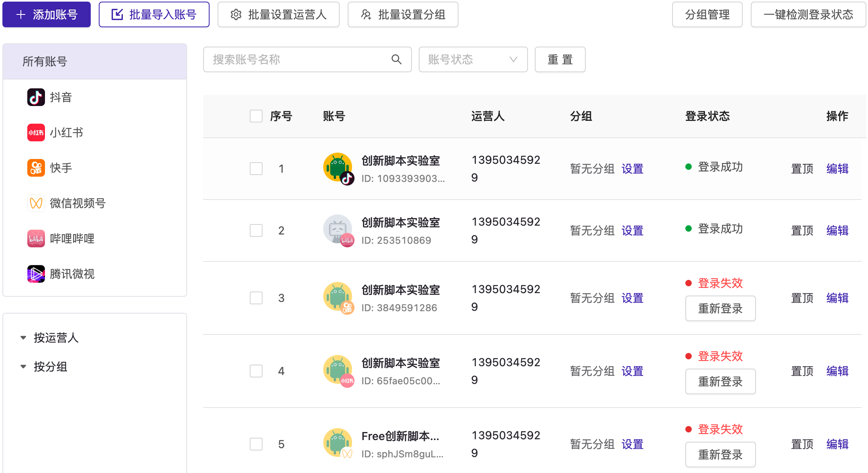This screenshot has width=868, height=473.
Task: Click the 小红书 red platform icon
Action: (x=36, y=133)
